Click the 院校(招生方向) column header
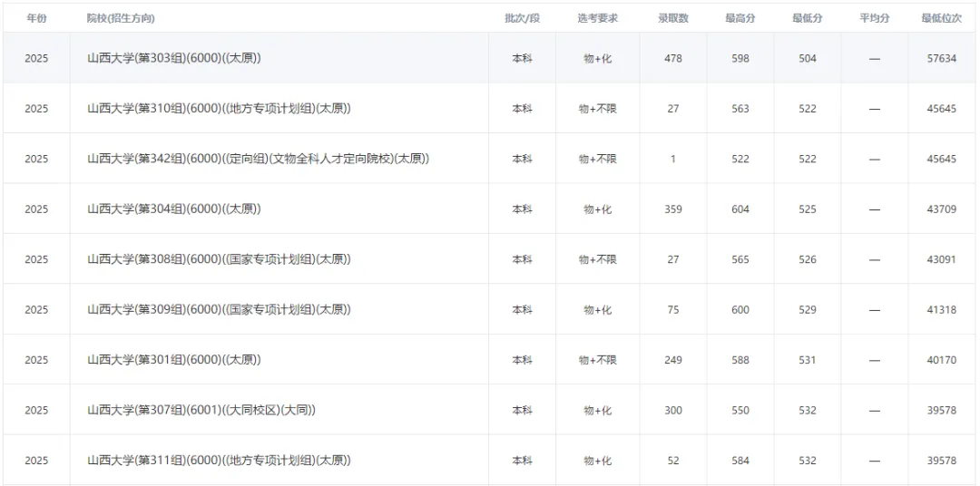The height and width of the screenshot is (486, 980). coord(121,19)
